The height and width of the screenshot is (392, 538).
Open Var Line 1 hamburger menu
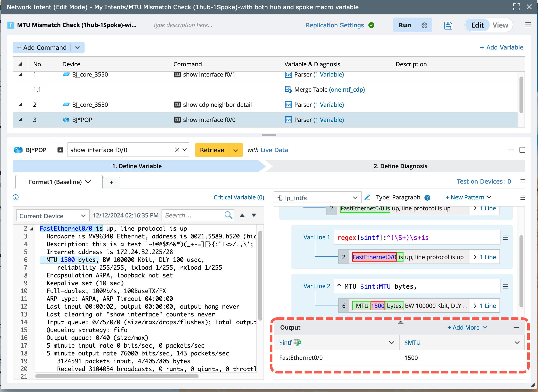505,238
